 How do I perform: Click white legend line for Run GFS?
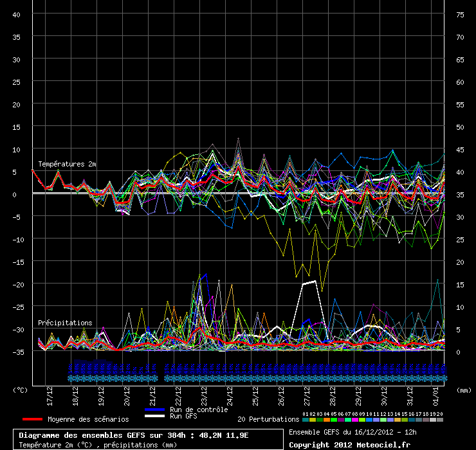pos(155,416)
